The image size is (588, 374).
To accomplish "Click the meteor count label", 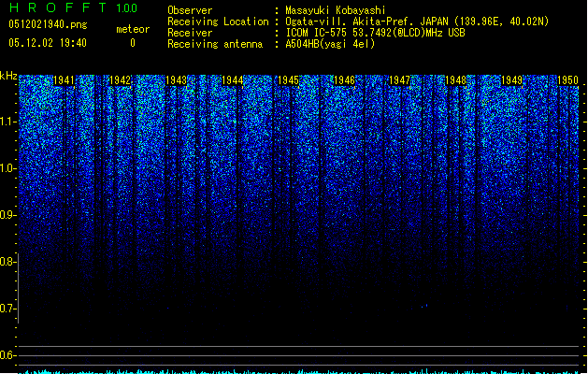I will point(133,29).
